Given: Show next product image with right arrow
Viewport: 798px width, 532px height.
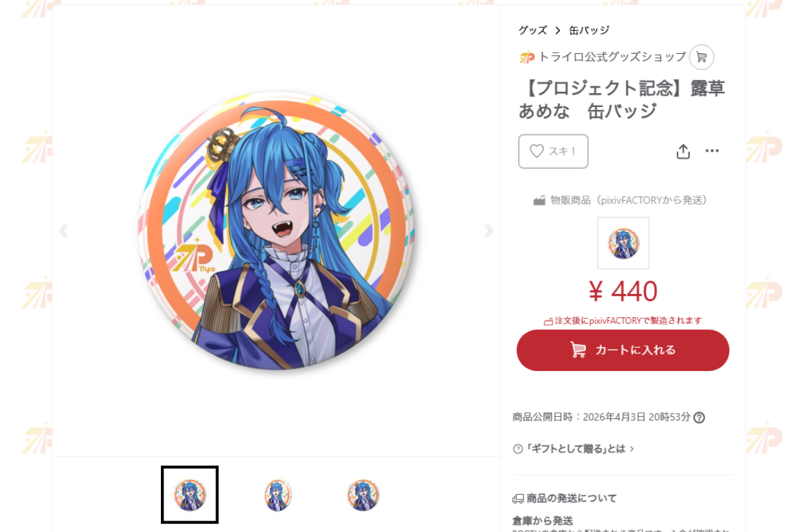Looking at the screenshot, I should pyautogui.click(x=489, y=231).
